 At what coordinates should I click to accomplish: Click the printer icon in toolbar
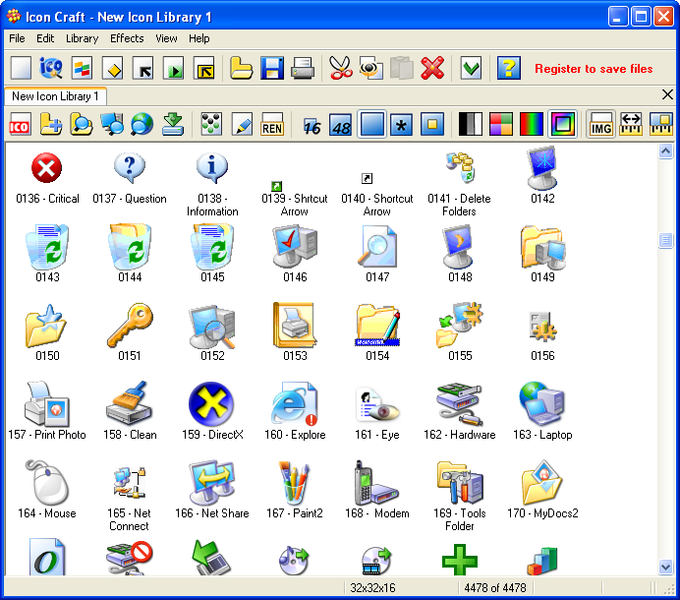(303, 68)
